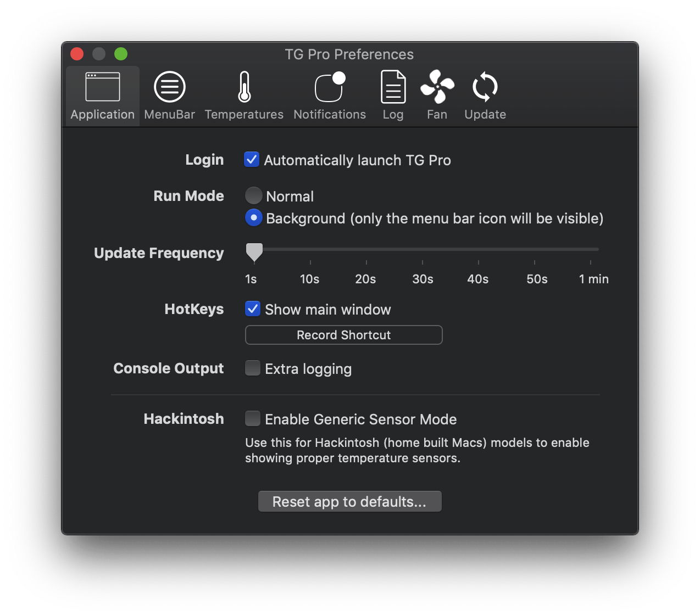Click the thermometer icon above Temperatures
This screenshot has height=616, width=700.
[244, 86]
